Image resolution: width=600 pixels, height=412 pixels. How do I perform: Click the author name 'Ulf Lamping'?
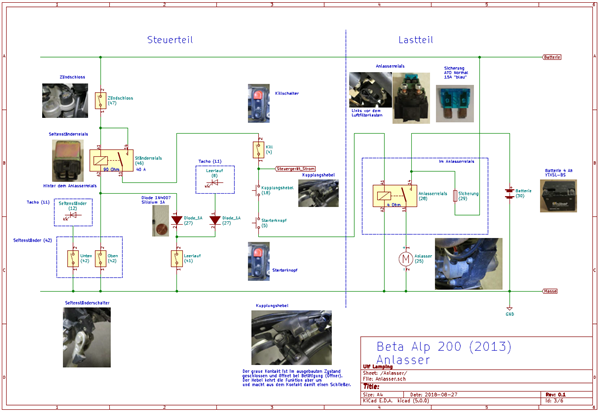tap(377, 366)
